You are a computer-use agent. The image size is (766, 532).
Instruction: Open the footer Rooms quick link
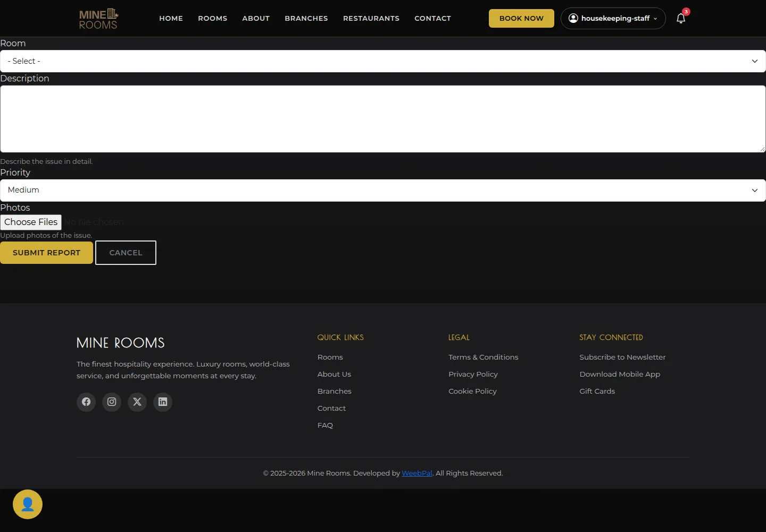(x=330, y=357)
